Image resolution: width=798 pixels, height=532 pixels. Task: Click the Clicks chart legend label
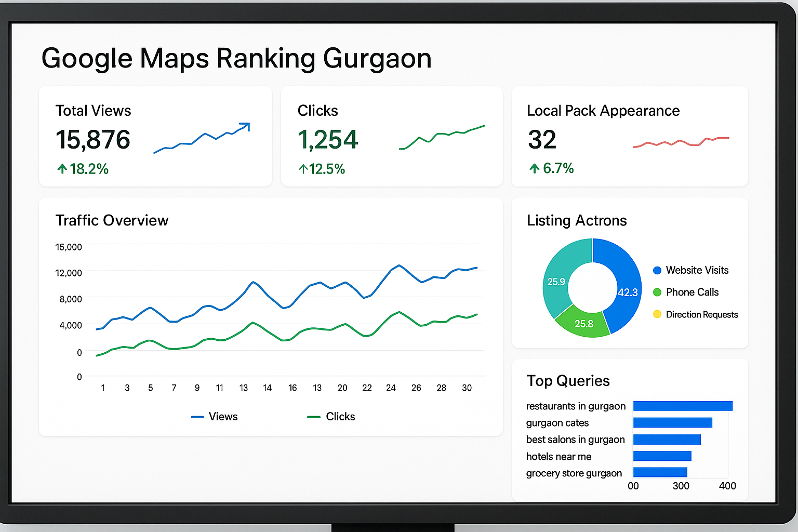341,417
